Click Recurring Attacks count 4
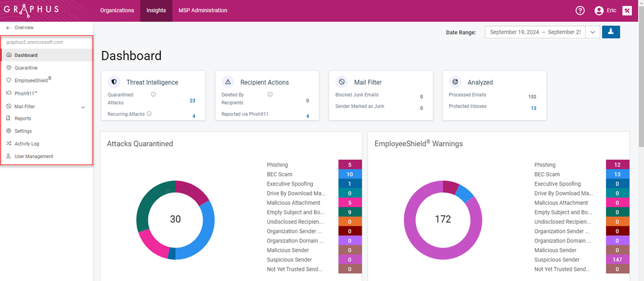Viewport: 644px width, 281px height. (194, 116)
